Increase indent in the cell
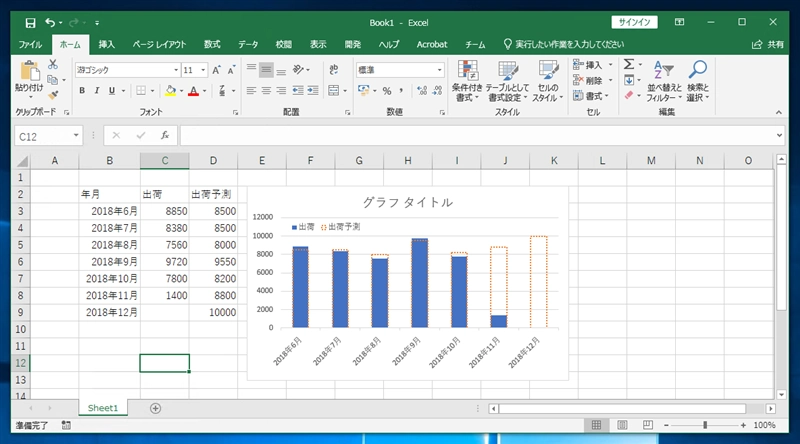 (313, 91)
